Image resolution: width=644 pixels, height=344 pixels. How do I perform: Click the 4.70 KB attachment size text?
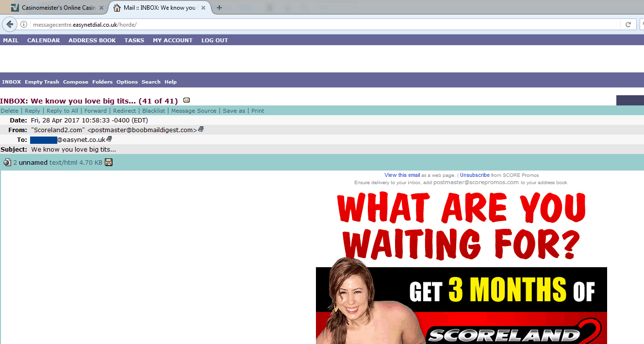pyautogui.click(x=91, y=162)
